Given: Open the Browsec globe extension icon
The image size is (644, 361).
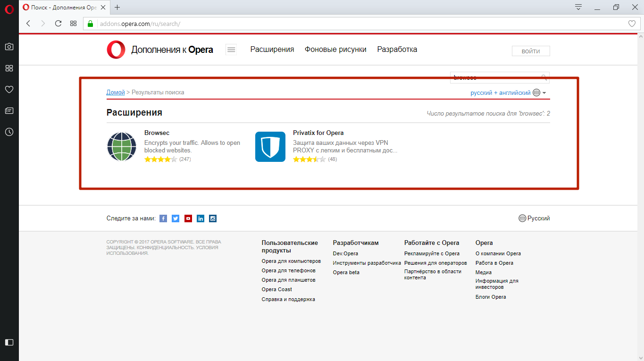Looking at the screenshot, I should pos(122,147).
